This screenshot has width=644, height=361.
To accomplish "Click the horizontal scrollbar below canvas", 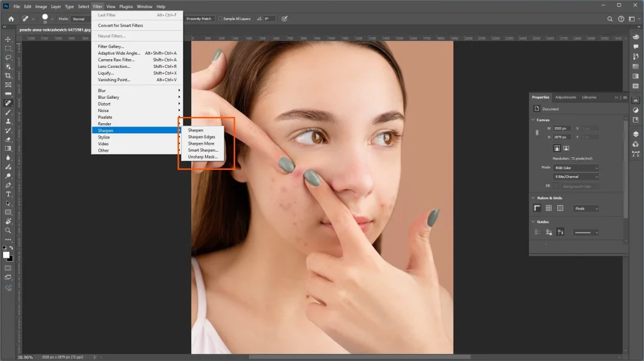I will (359, 357).
